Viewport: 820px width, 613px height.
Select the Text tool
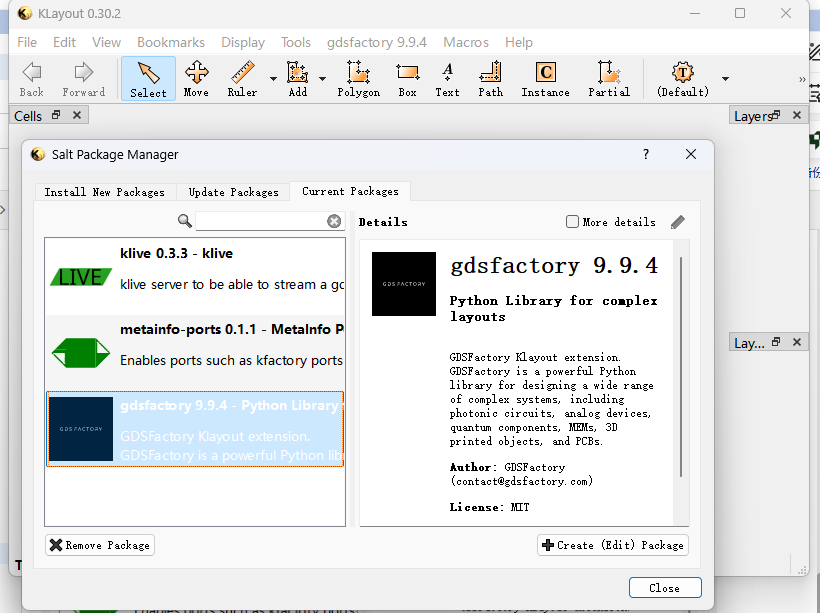point(447,79)
